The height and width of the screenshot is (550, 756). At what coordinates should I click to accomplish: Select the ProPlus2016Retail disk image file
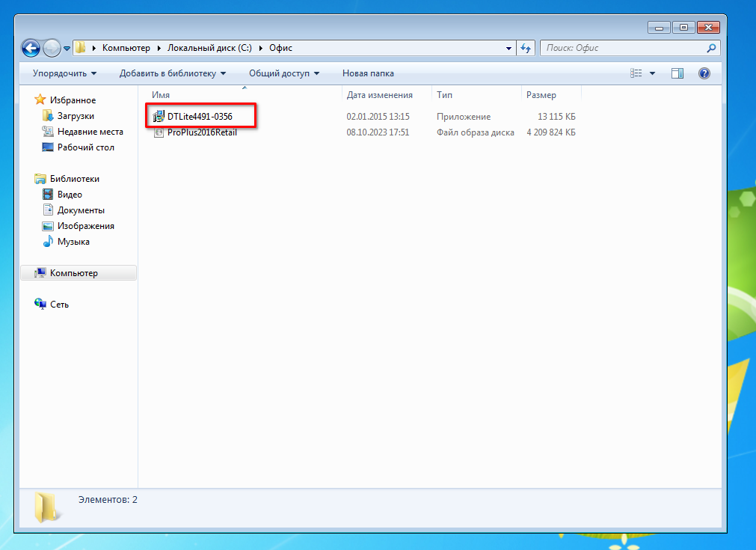(202, 132)
